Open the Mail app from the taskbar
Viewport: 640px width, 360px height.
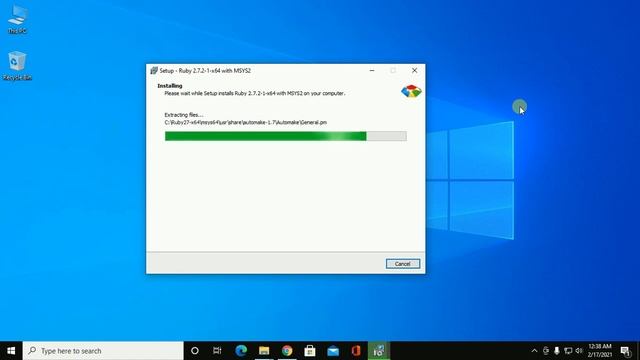click(x=333, y=351)
